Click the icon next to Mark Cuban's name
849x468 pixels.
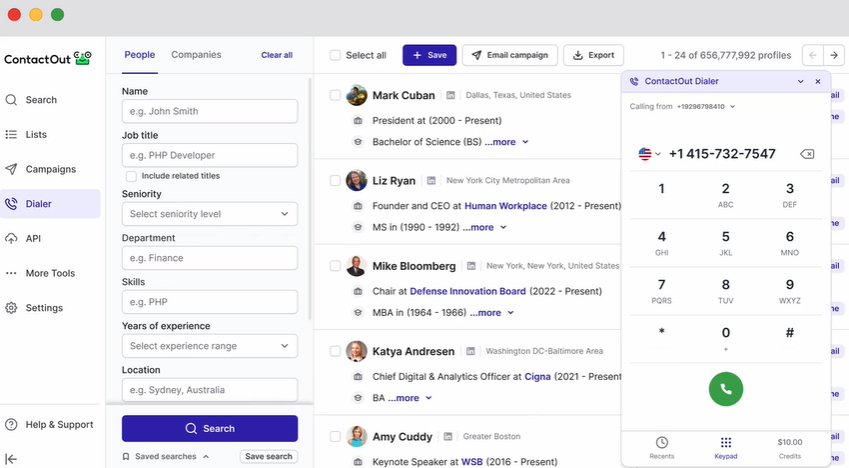450,95
